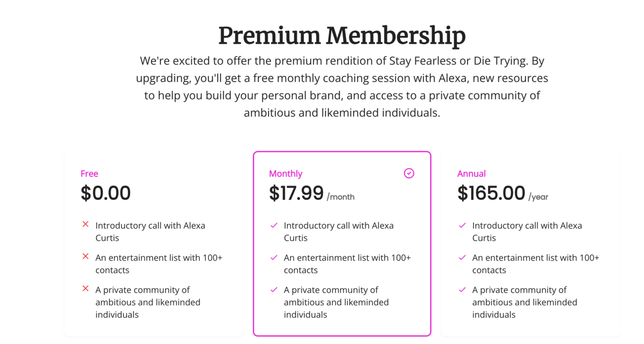The image size is (644, 344).
Task: Click checkmark beside Annual private community
Action: point(462,290)
